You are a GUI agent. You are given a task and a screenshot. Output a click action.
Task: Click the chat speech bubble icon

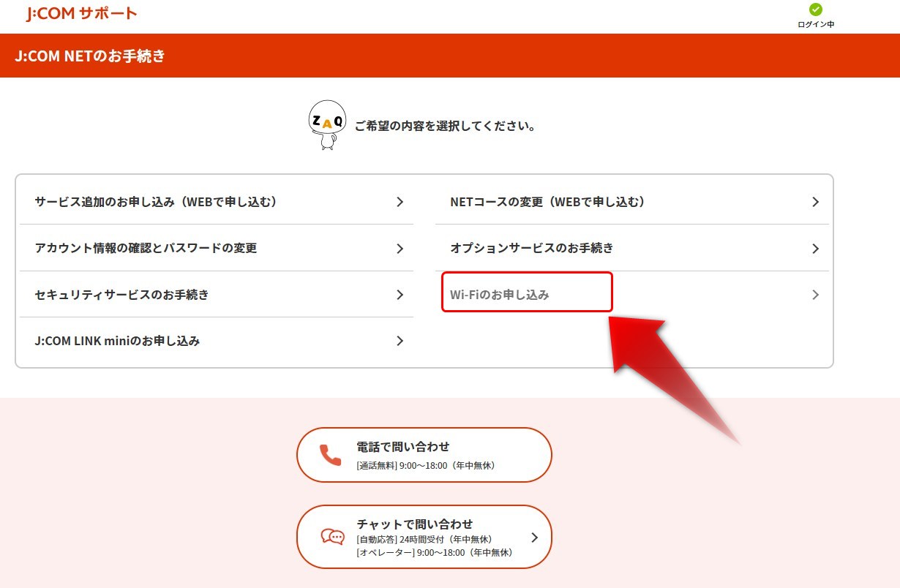(333, 537)
